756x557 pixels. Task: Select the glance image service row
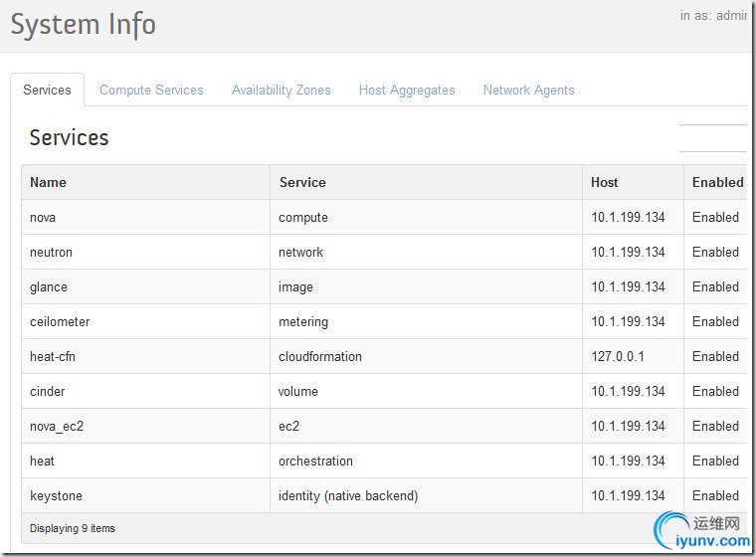49,286
